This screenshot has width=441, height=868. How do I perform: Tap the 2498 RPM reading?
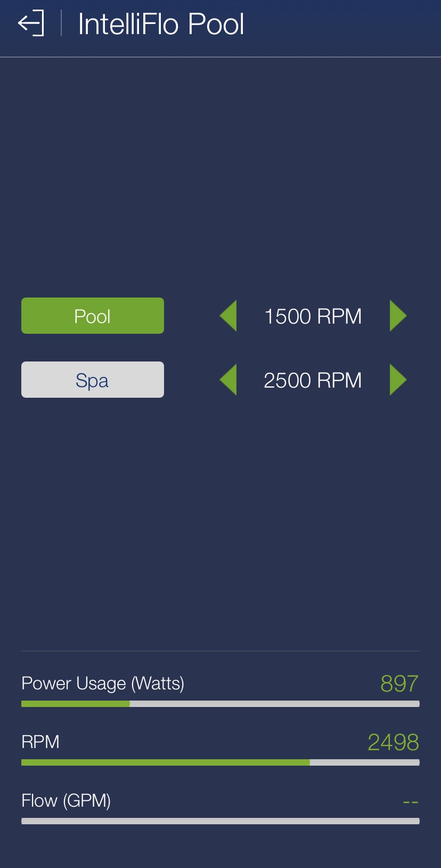click(x=394, y=742)
